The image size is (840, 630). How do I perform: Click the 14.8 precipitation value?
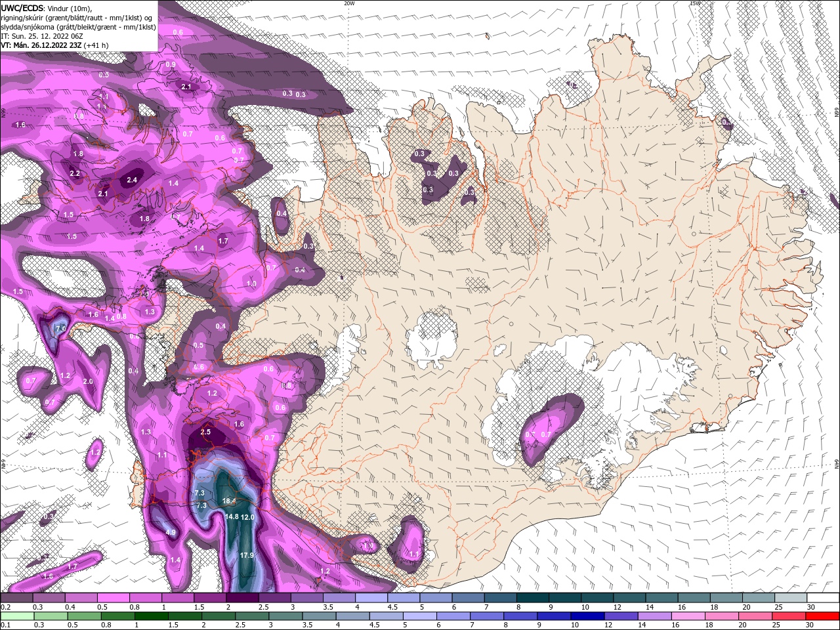[x=232, y=516]
